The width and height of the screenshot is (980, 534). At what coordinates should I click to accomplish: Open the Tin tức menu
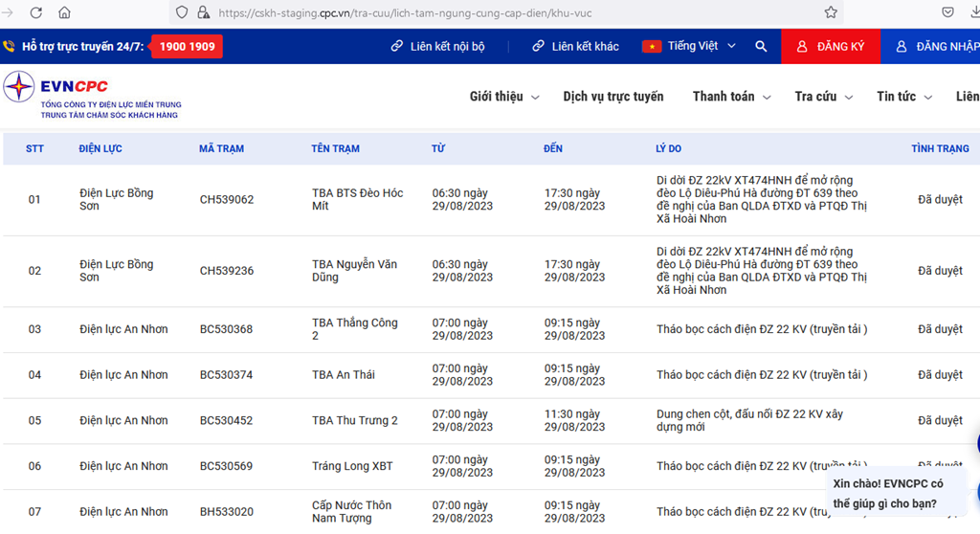pyautogui.click(x=904, y=97)
